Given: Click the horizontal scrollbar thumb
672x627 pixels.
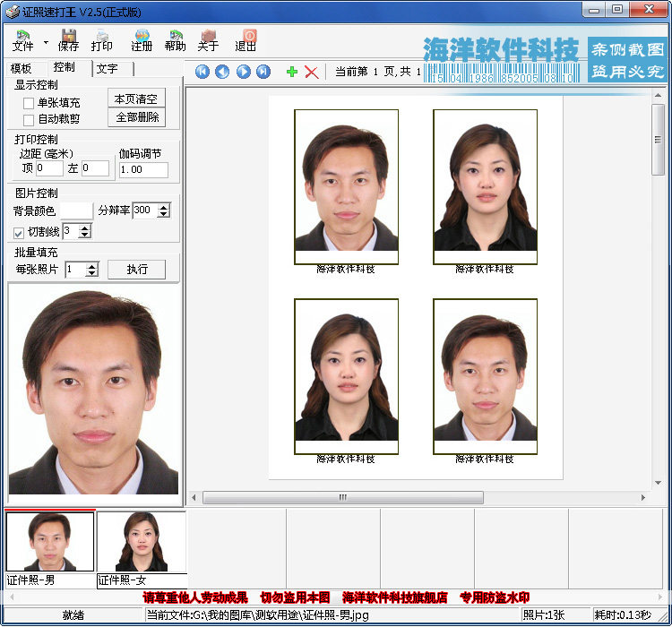Looking at the screenshot, I should pyautogui.click(x=343, y=498).
